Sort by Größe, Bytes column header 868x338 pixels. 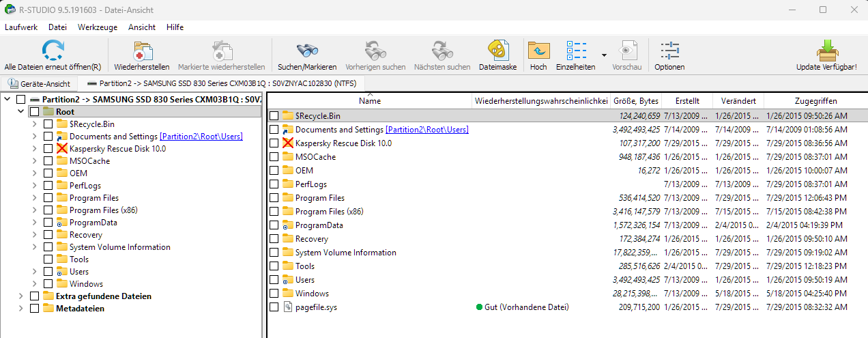pos(635,101)
